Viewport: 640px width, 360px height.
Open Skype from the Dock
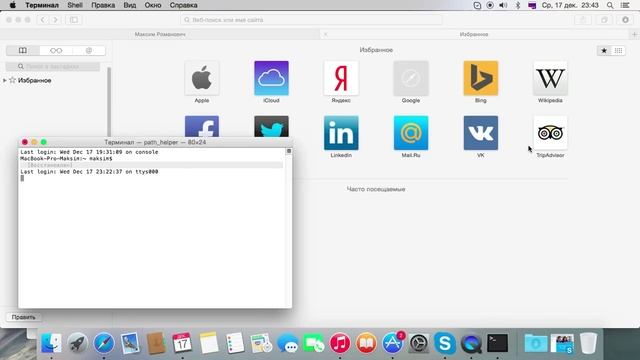click(444, 343)
